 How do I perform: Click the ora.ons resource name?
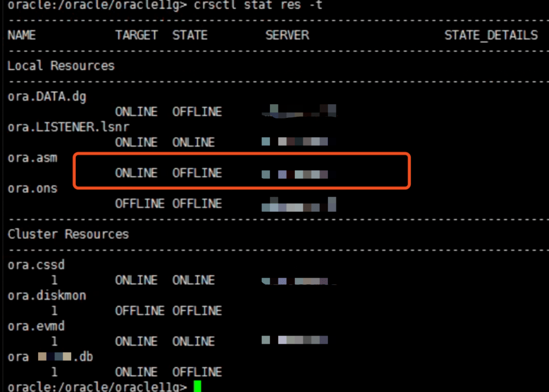coord(33,188)
